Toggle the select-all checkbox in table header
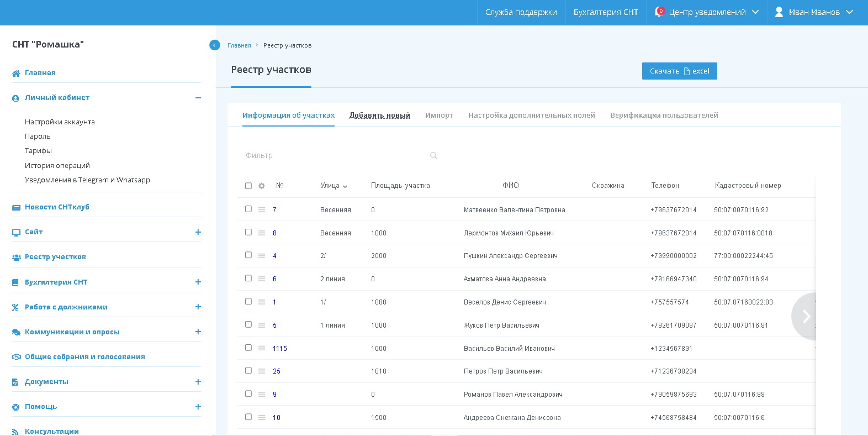The image size is (868, 436). [248, 186]
